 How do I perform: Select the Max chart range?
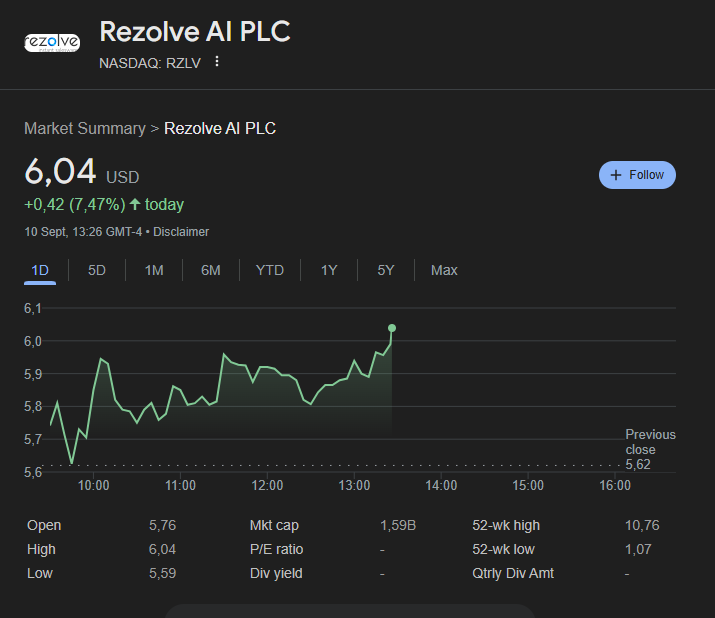444,270
